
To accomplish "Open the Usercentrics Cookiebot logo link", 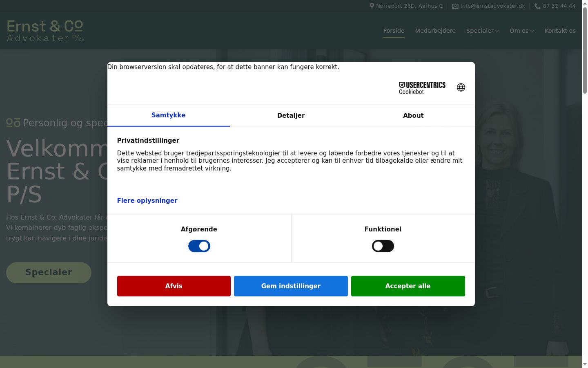I will coord(422,88).
